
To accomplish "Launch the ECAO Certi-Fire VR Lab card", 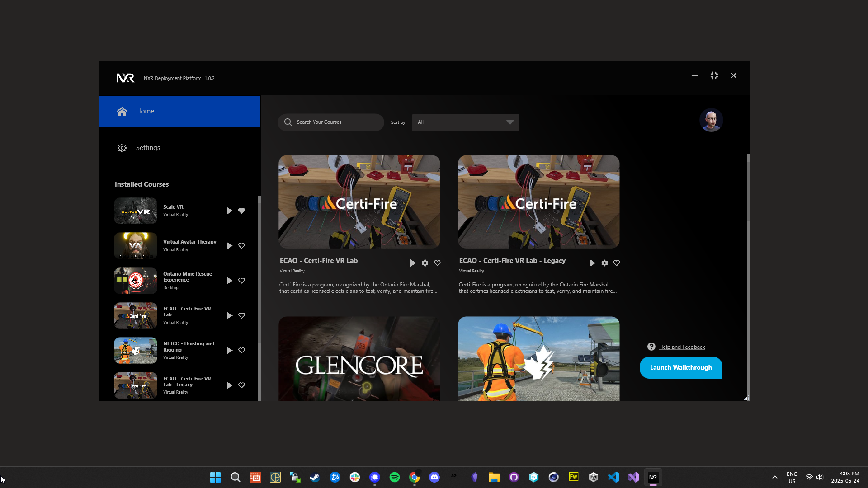I will coord(412,263).
